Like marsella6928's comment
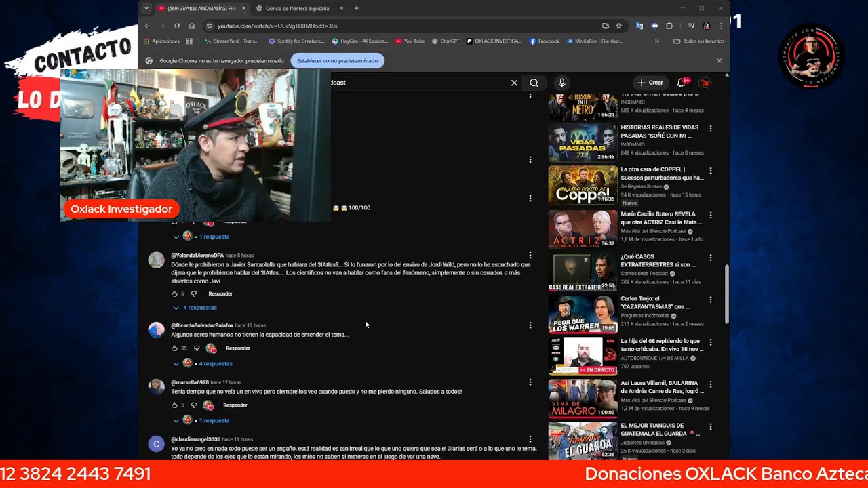This screenshot has width=868, height=488. (174, 405)
